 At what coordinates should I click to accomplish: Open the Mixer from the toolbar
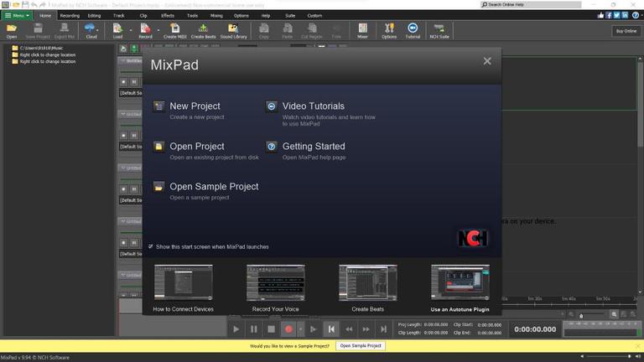point(362,31)
